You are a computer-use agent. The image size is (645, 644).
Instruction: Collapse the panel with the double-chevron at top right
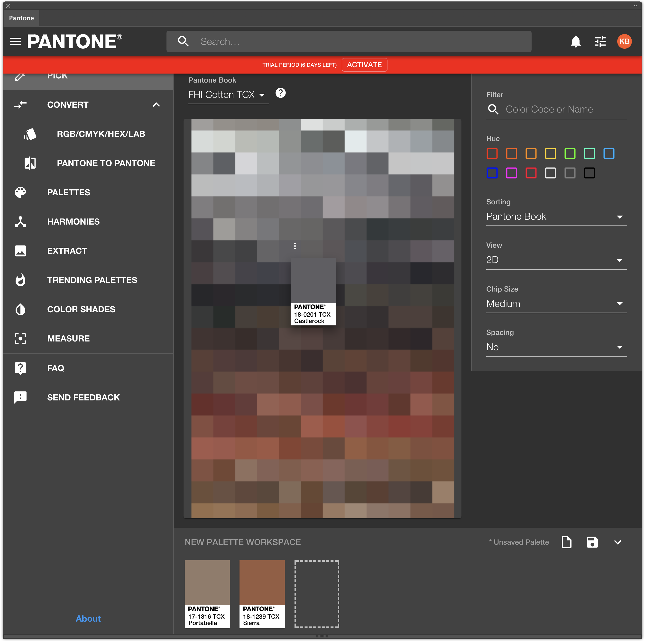pos(635,6)
